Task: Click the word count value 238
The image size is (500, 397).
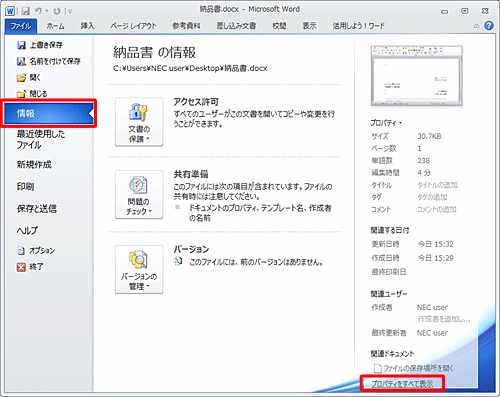Action: [424, 161]
